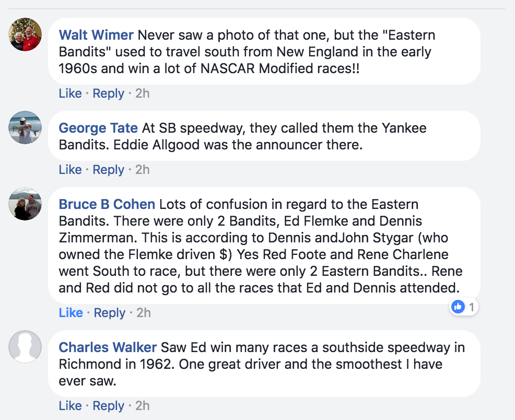Like George Tate's comment

click(x=71, y=169)
